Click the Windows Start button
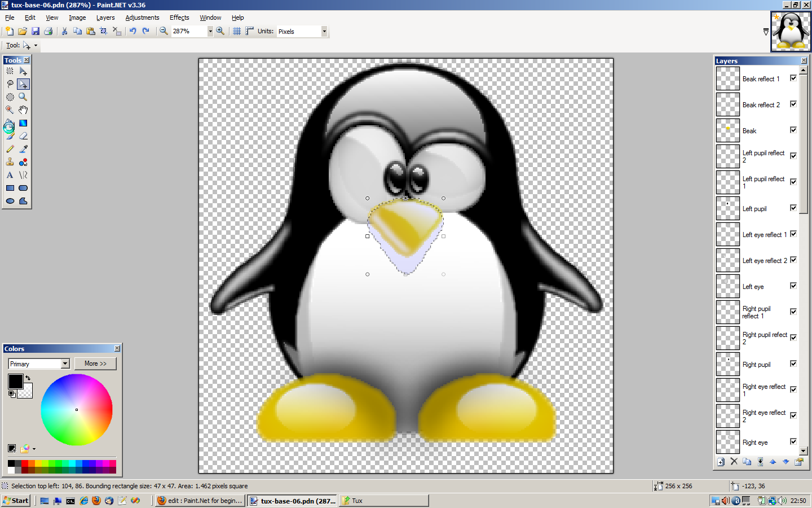 pyautogui.click(x=16, y=501)
